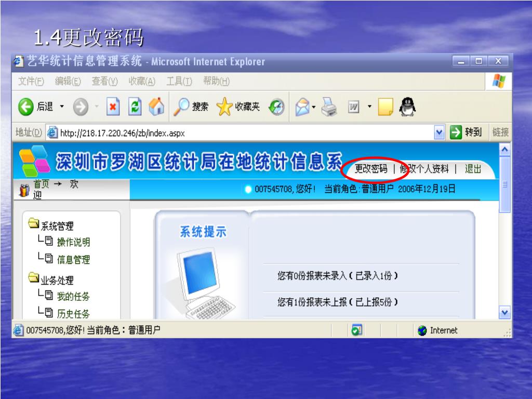Open Favorites star in toolbar
Image resolution: width=532 pixels, height=399 pixels.
point(224,107)
